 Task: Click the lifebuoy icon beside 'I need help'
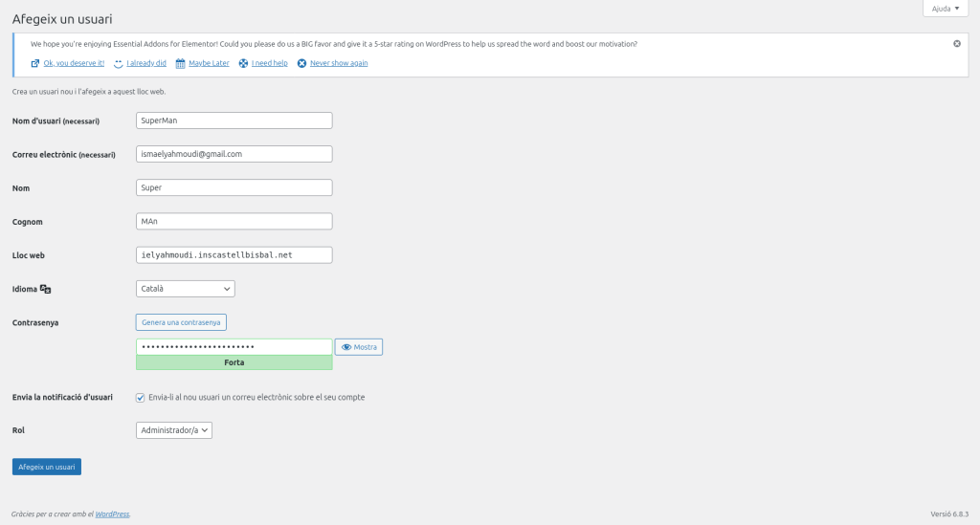[244, 63]
